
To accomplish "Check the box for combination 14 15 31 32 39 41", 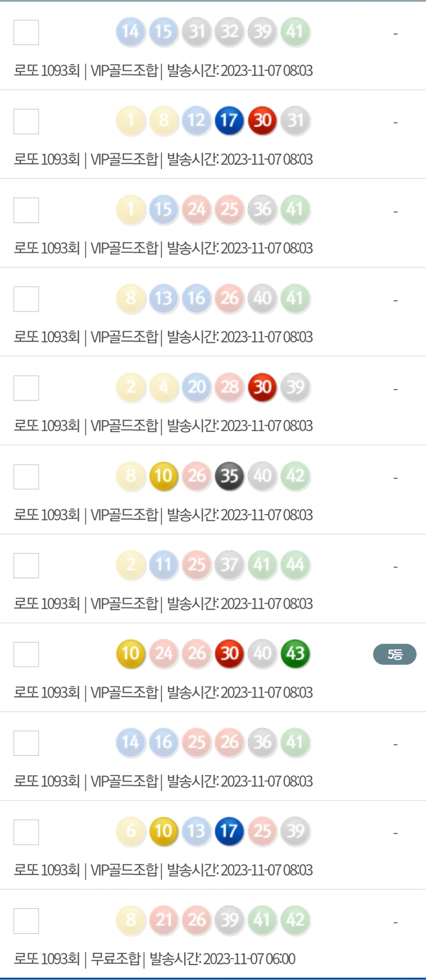I will pos(26,32).
